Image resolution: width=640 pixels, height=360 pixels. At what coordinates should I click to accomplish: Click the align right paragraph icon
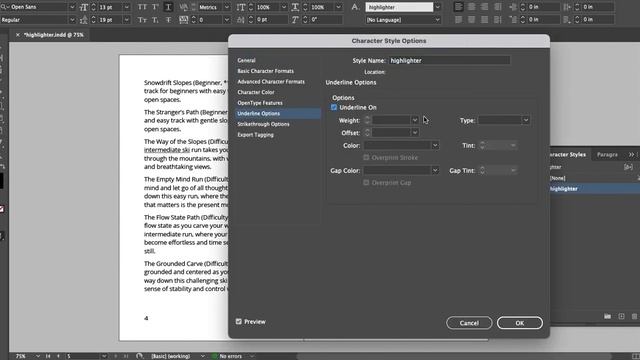pyautogui.click(x=484, y=7)
